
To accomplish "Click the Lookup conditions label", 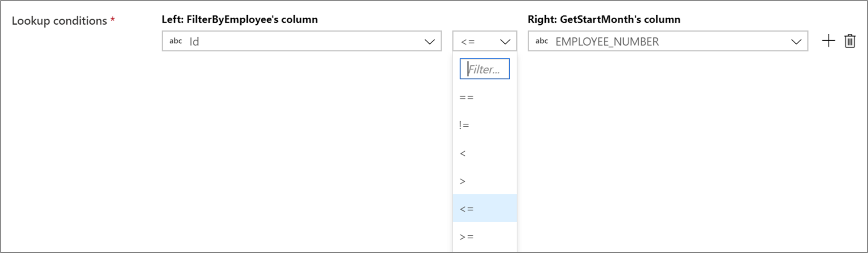I will [59, 21].
